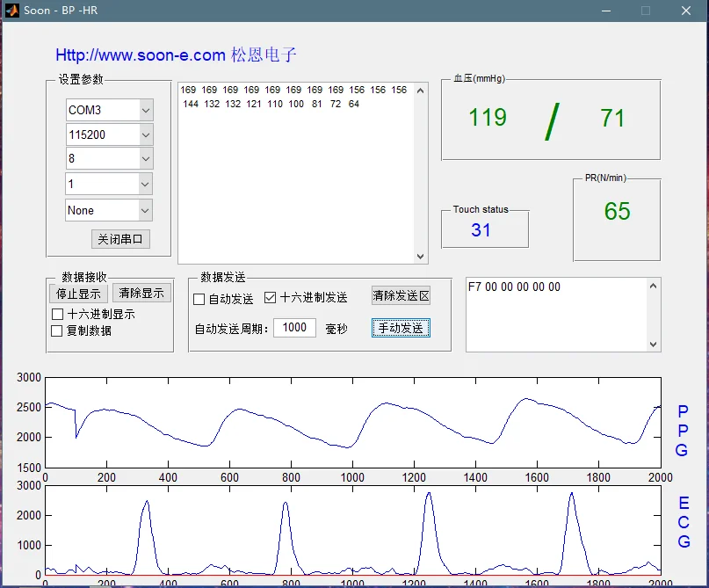Screen dimensions: 709x588
Task: Click the diastolic value 71
Action: 612,119
